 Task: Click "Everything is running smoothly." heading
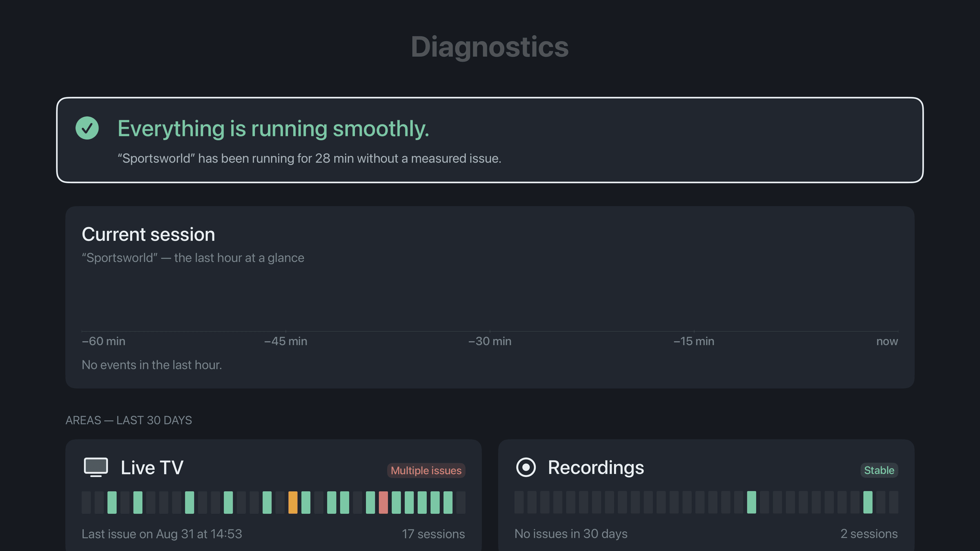[273, 129]
